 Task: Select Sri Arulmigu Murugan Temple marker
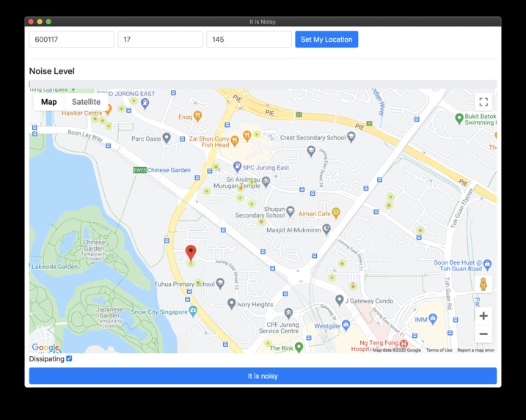point(266,182)
